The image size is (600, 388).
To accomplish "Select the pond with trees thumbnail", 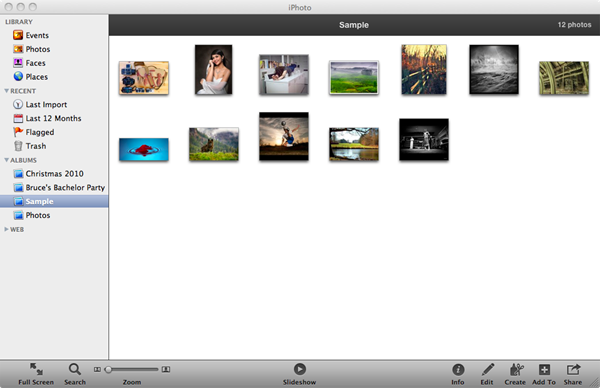I will (354, 144).
